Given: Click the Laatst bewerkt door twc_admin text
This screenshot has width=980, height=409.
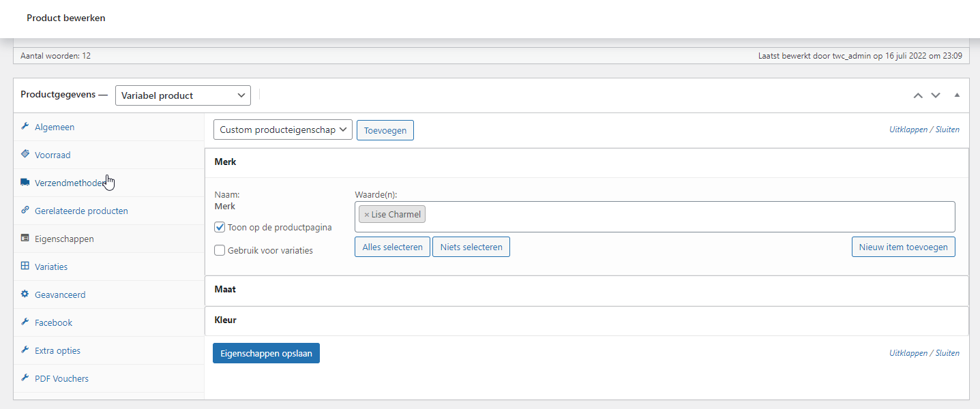Looking at the screenshot, I should [860, 56].
